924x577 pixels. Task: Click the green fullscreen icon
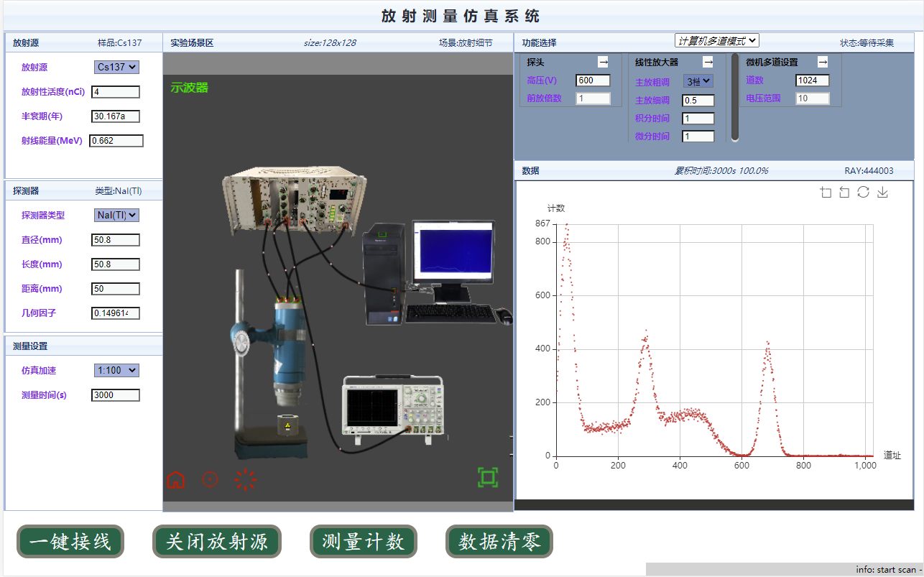click(x=488, y=477)
